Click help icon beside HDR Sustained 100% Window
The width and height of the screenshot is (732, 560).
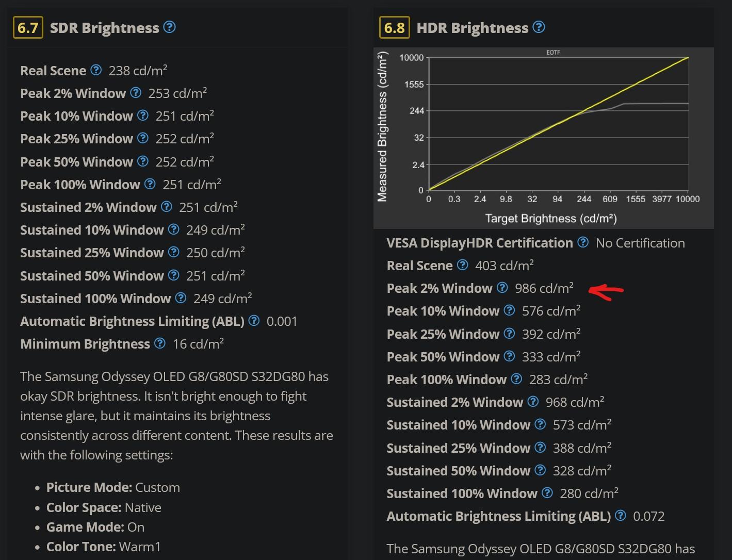pyautogui.click(x=547, y=492)
